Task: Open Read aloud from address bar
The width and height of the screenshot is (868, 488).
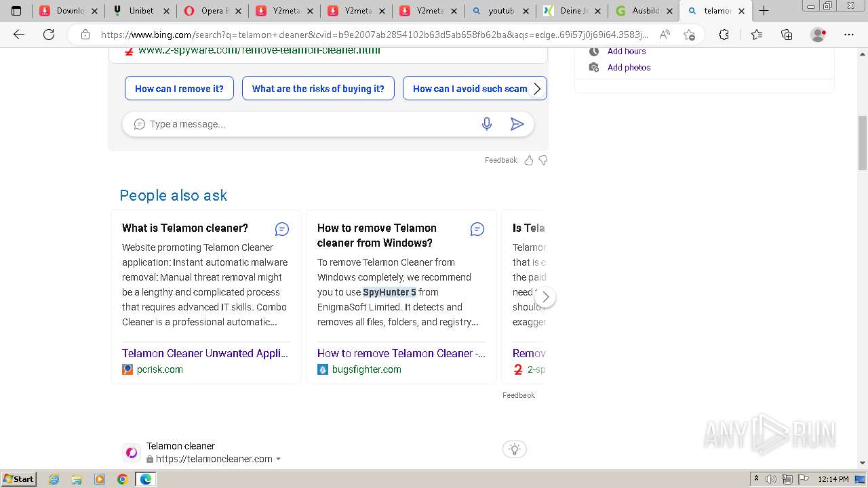Action: tap(665, 35)
